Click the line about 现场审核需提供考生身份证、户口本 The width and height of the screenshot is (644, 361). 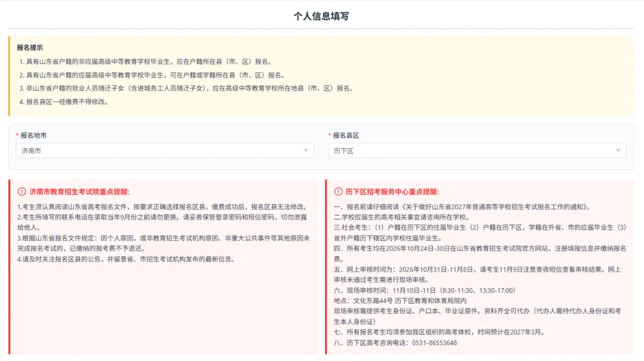(477, 316)
